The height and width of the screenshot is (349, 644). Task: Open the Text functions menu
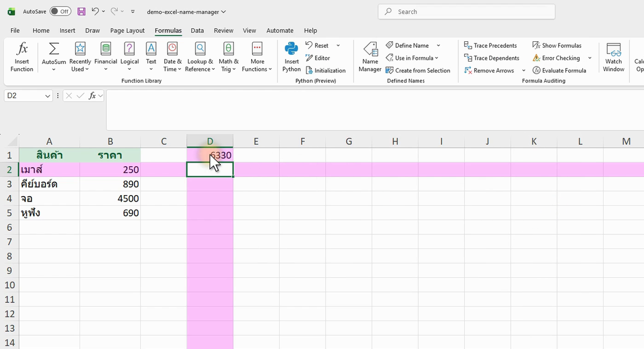coord(151,58)
